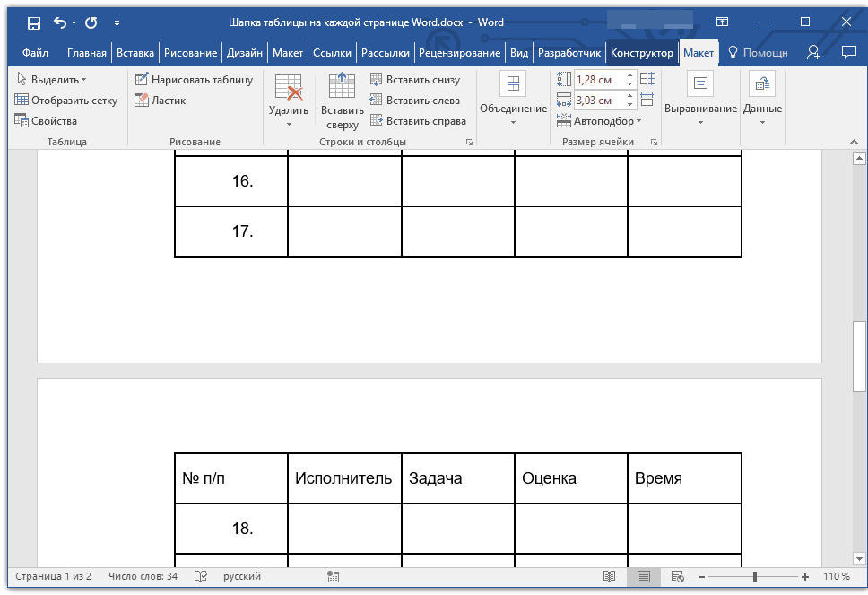This screenshot has height=595, width=868.
Task: Switch to Read Mode view icon
Action: 610,576
